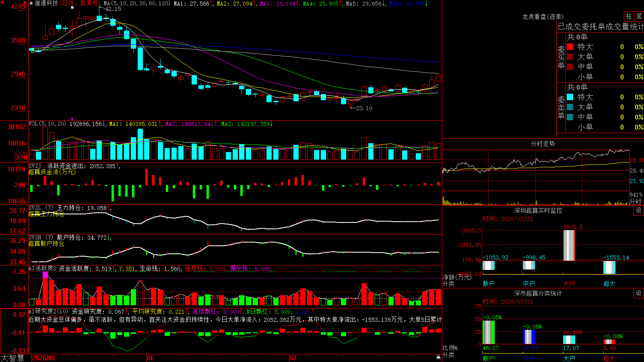Click the blue 中户 27.67 ratio bar
644x362 pixels.
529,337
